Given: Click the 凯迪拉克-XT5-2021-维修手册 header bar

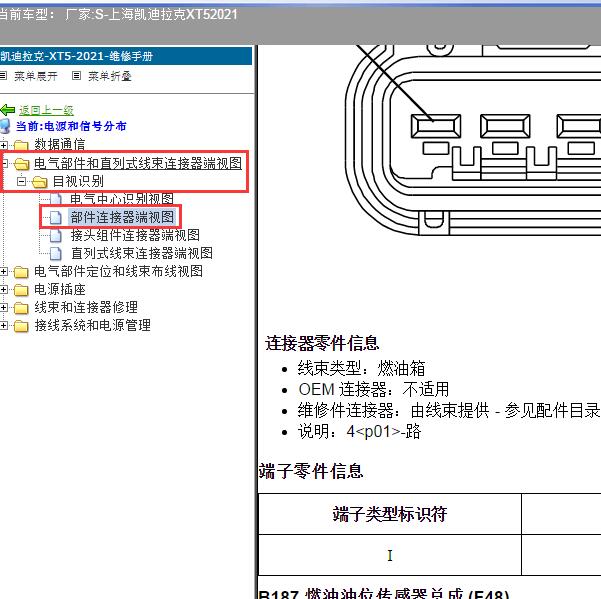Looking at the screenshot, I should [126, 56].
